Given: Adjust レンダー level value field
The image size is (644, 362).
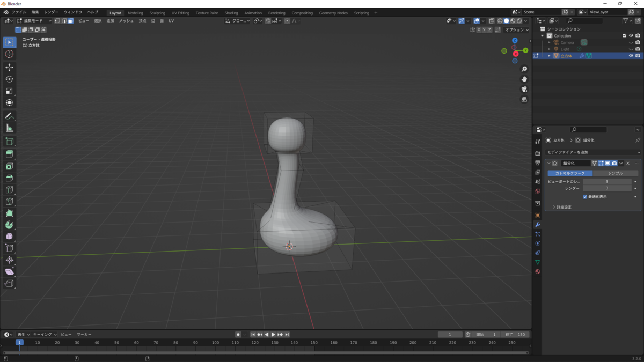Looking at the screenshot, I should [x=607, y=188].
